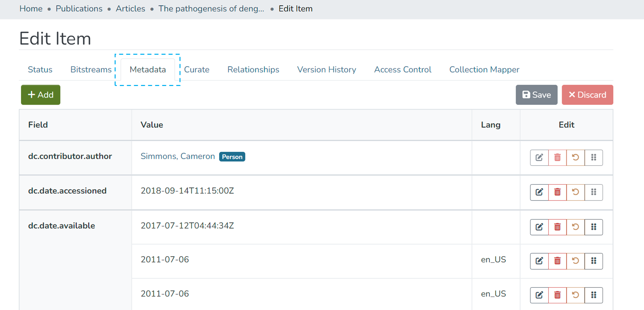
Task: Delete the 2017-07-12T04:44:34Z available date
Action: [557, 227]
